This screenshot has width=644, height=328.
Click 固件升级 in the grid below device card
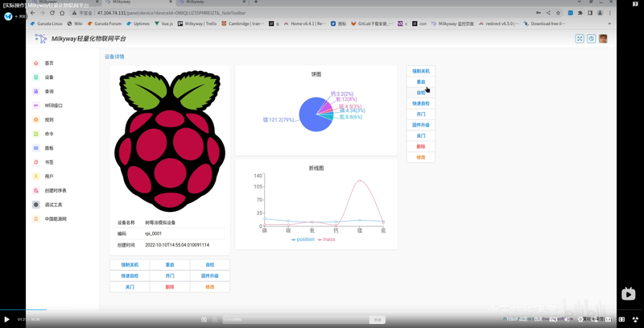[x=210, y=276]
